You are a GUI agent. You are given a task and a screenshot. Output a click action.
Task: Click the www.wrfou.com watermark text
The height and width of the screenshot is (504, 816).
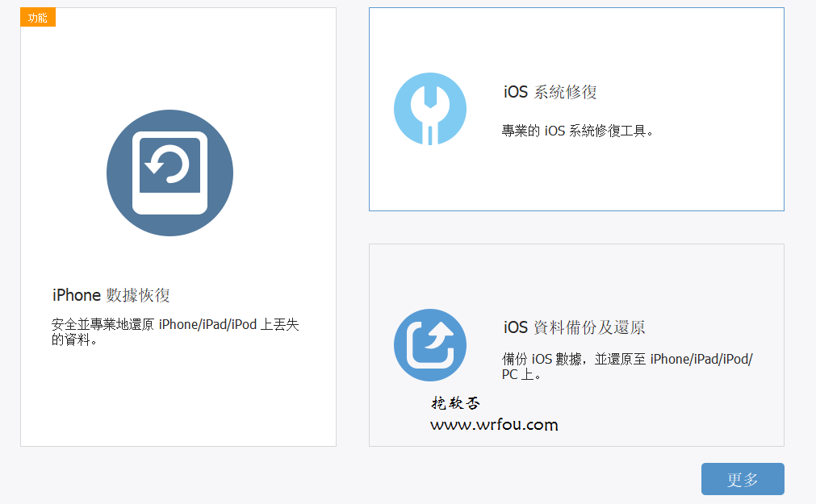click(494, 425)
